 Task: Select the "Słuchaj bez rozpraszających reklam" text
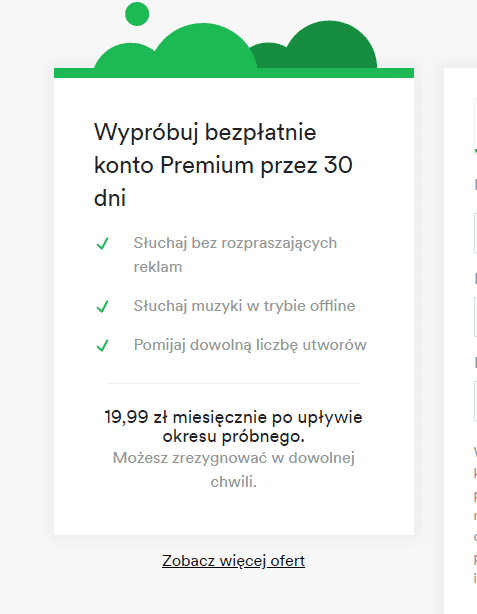click(x=235, y=255)
